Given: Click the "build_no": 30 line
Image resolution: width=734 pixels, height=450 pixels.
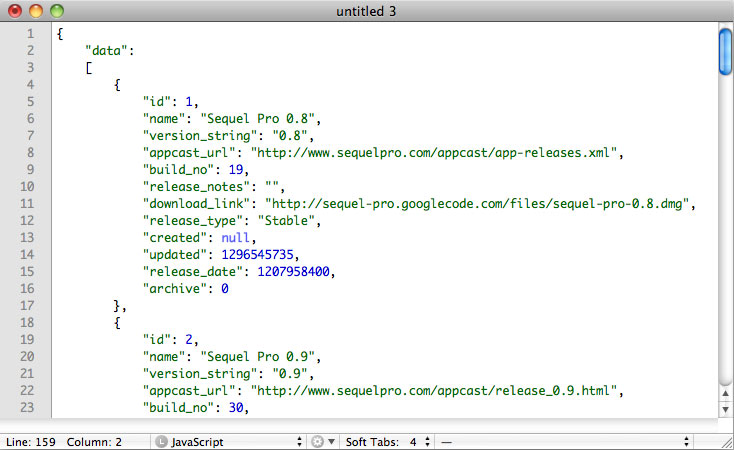Looking at the screenshot, I should (196, 407).
